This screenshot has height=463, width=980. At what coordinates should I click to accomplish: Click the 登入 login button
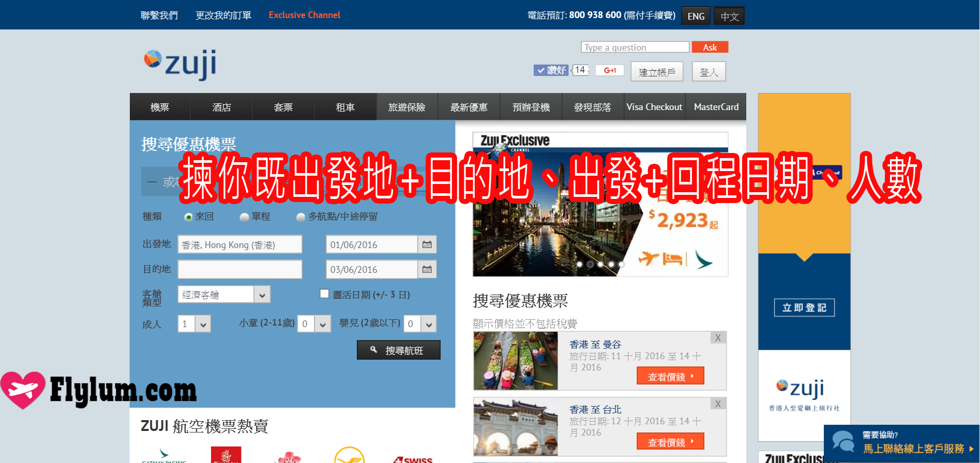click(709, 72)
